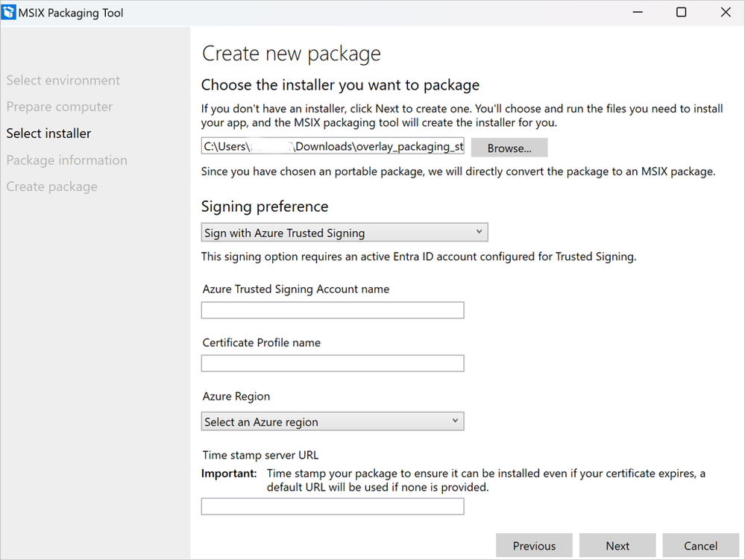Screen dimensions: 745x560
Task: Click the 'Create new package' heading
Action: [x=292, y=54]
